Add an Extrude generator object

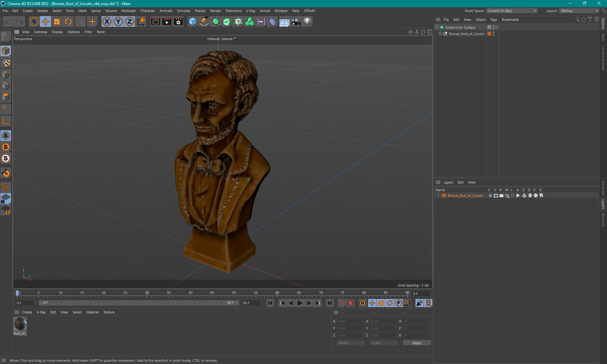coord(227,21)
